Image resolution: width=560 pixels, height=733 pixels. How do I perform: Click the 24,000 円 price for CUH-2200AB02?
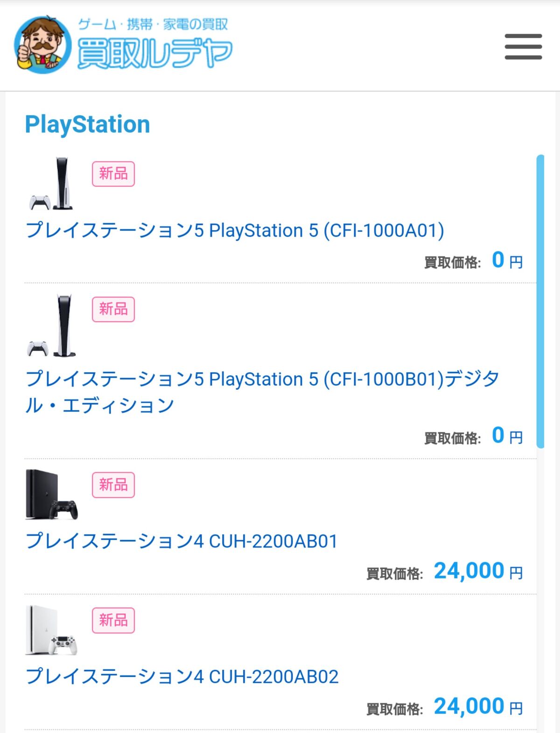[x=477, y=706]
